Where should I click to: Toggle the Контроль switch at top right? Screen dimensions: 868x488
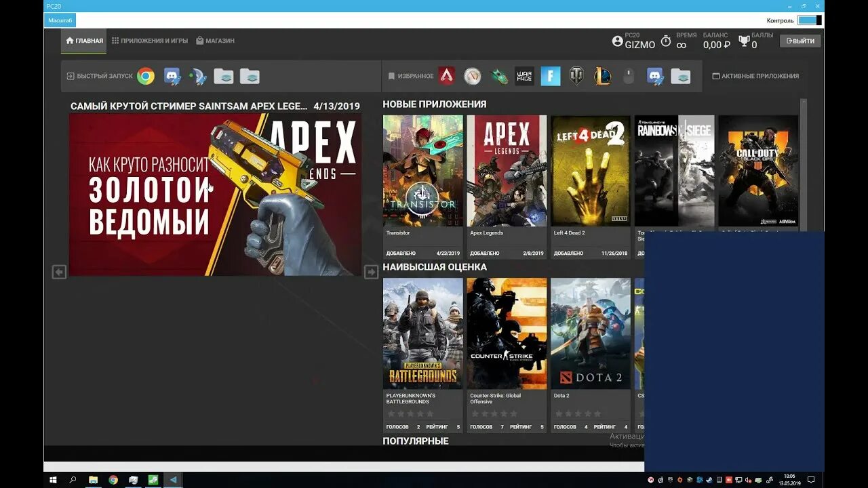[x=809, y=20]
